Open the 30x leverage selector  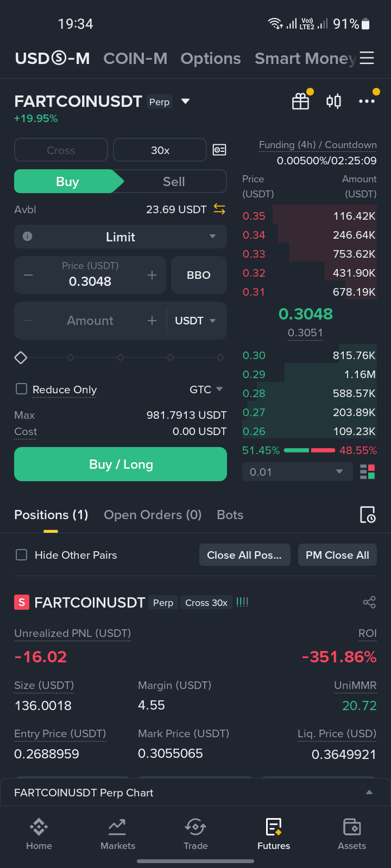(160, 150)
